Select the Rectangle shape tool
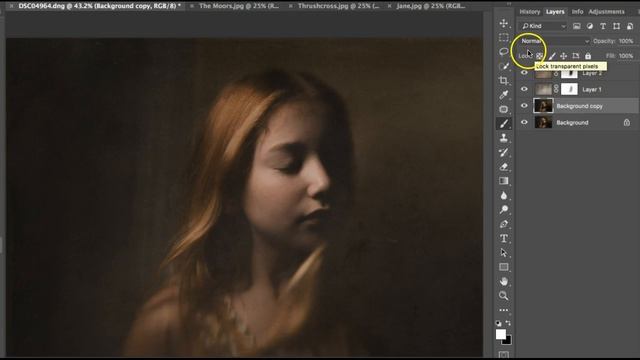 click(x=504, y=267)
